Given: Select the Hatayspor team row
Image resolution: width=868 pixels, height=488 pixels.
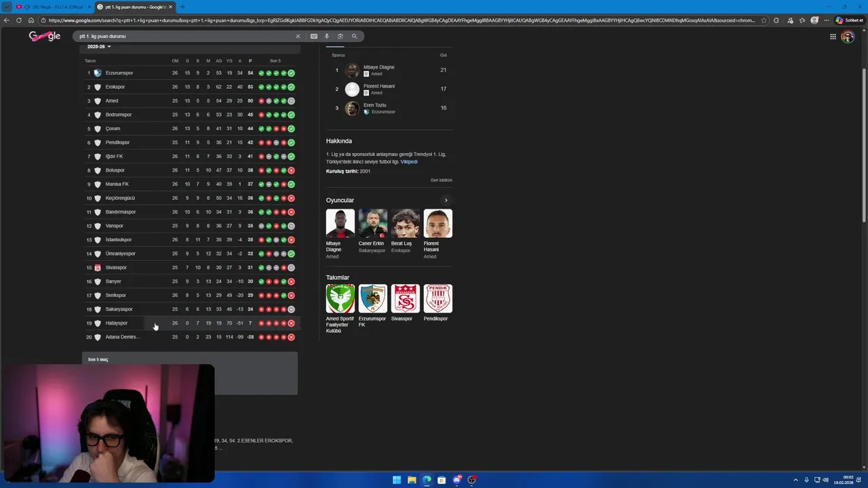Looking at the screenshot, I should [x=190, y=323].
